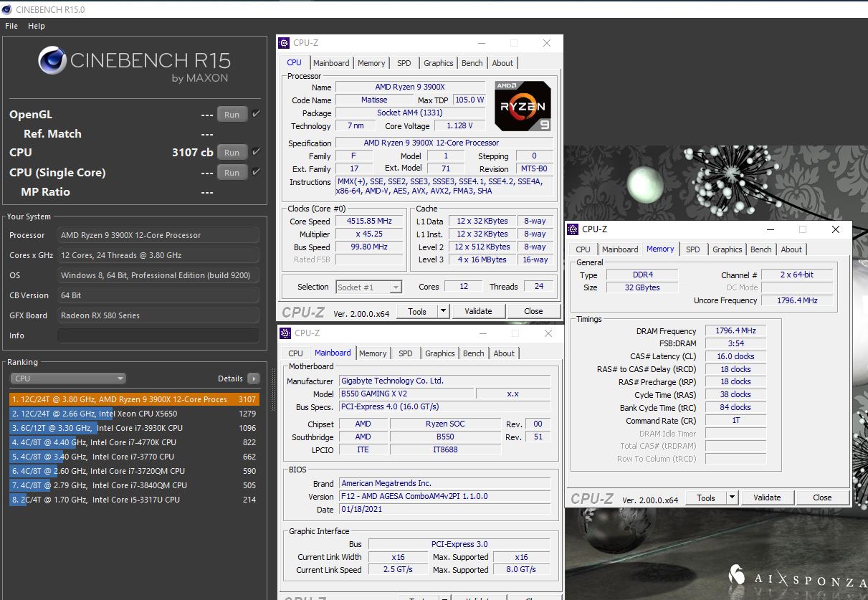Click Tools button in the Memory CPU-Z window
The height and width of the screenshot is (600, 868).
706,497
